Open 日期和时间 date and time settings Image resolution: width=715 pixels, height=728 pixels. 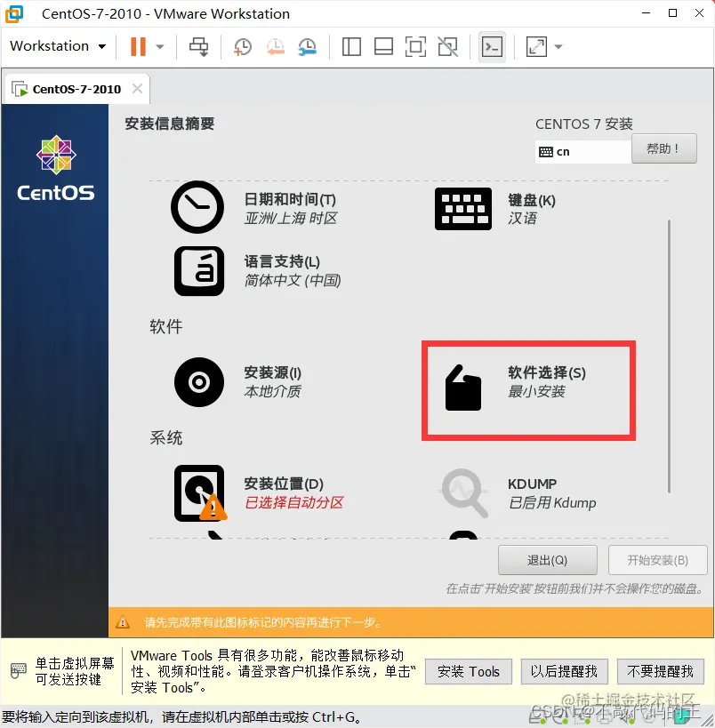(254, 207)
